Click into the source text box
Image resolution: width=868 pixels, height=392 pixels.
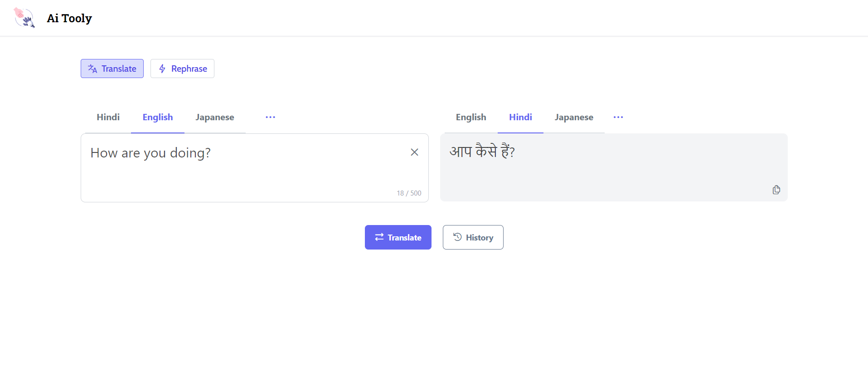click(x=255, y=168)
